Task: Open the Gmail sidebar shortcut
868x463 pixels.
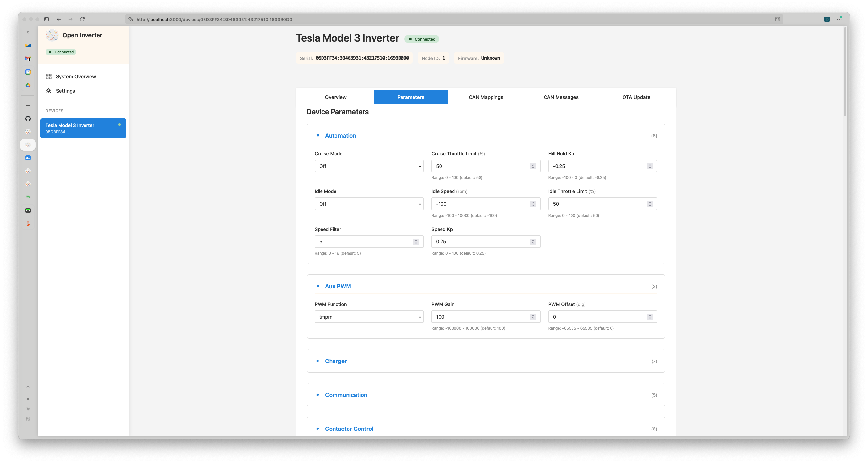Action: (x=28, y=58)
